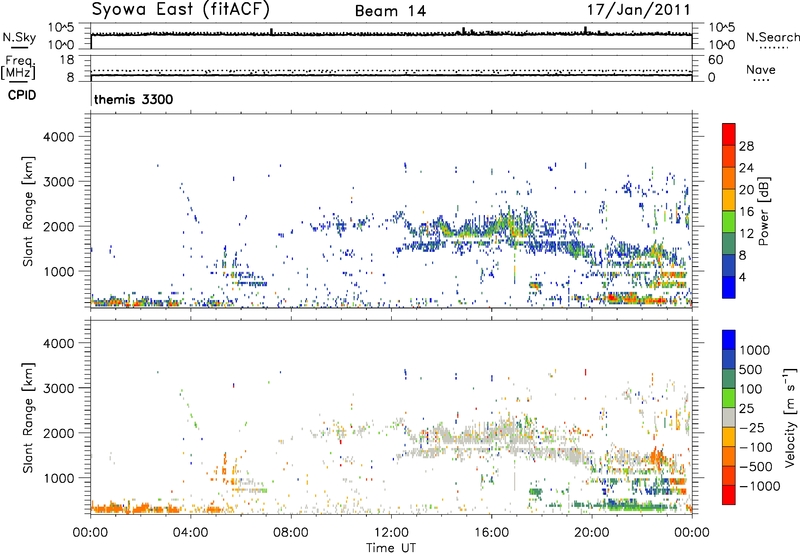The image size is (800, 554).
Task: Click the 'Slant Range [km]' label of power panel
Action: point(28,211)
